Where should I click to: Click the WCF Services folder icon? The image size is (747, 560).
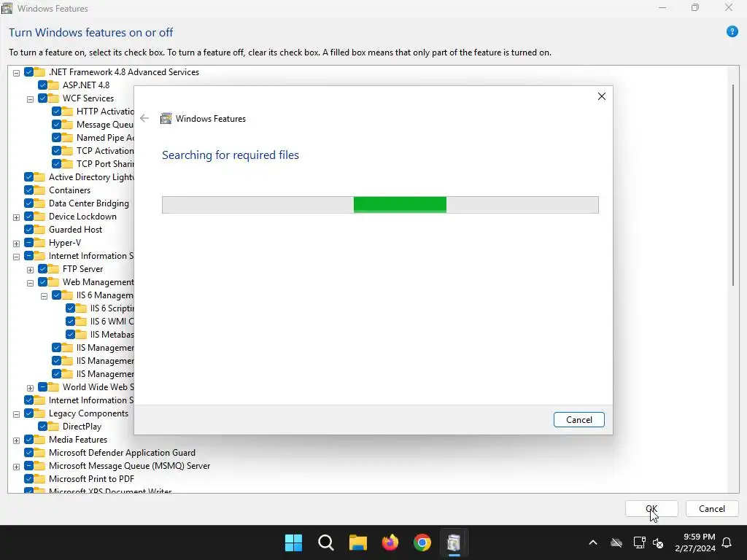coord(53,98)
